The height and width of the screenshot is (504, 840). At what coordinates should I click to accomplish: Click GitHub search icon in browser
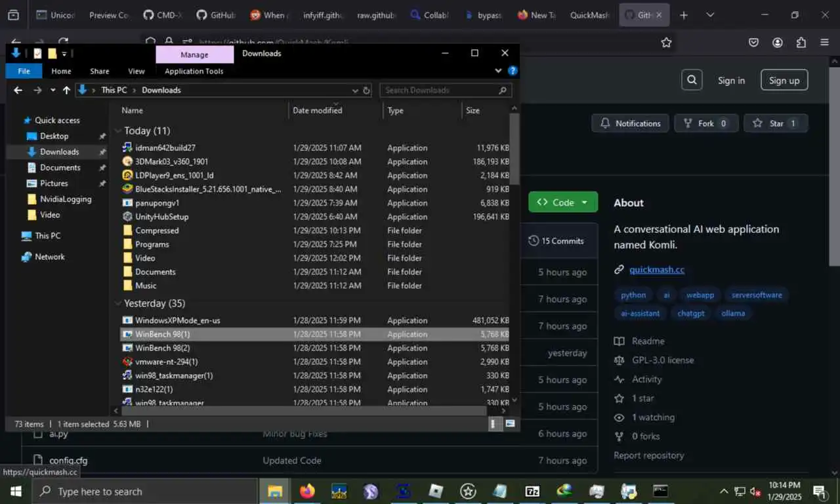pos(692,80)
